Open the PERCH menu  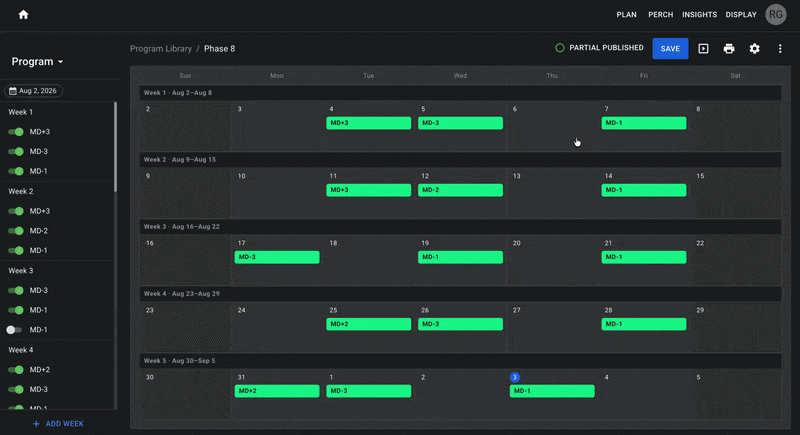click(x=660, y=15)
